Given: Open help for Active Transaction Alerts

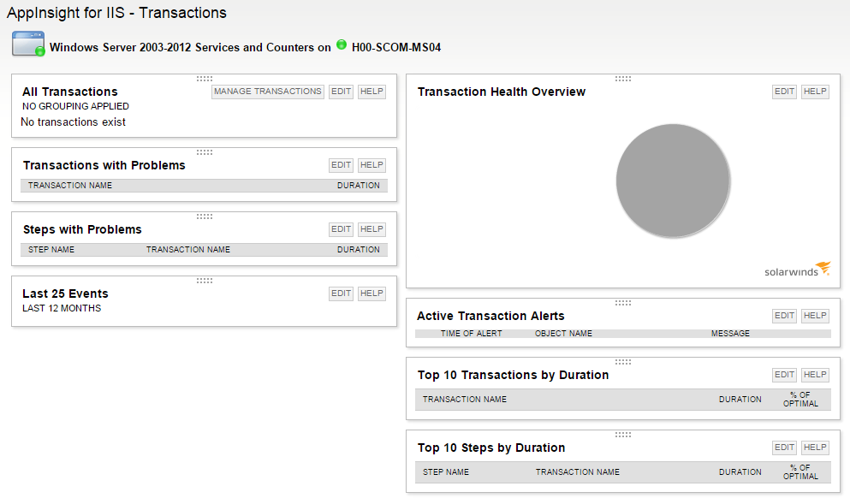Looking at the screenshot, I should click(x=815, y=316).
